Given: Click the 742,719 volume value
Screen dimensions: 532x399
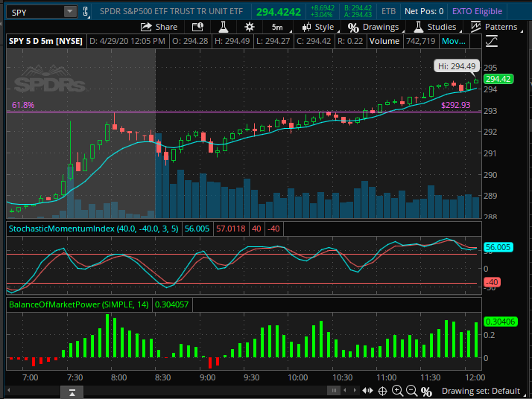Looking at the screenshot, I should point(421,41).
